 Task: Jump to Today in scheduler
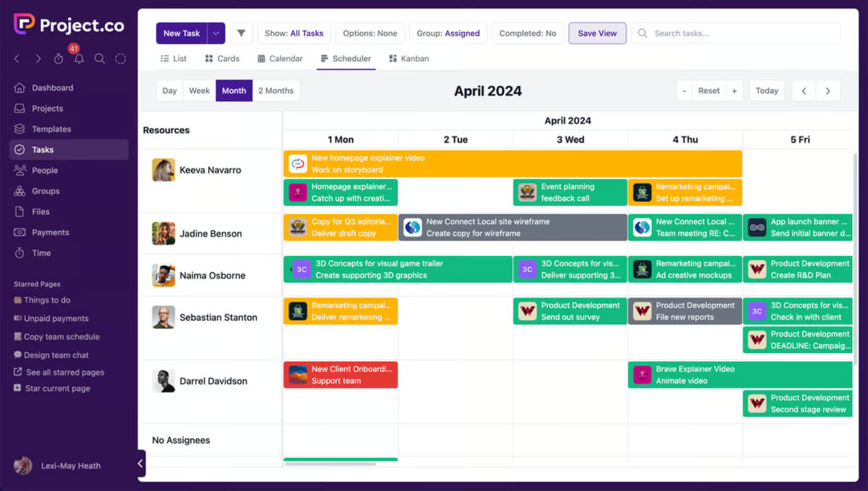click(x=767, y=91)
